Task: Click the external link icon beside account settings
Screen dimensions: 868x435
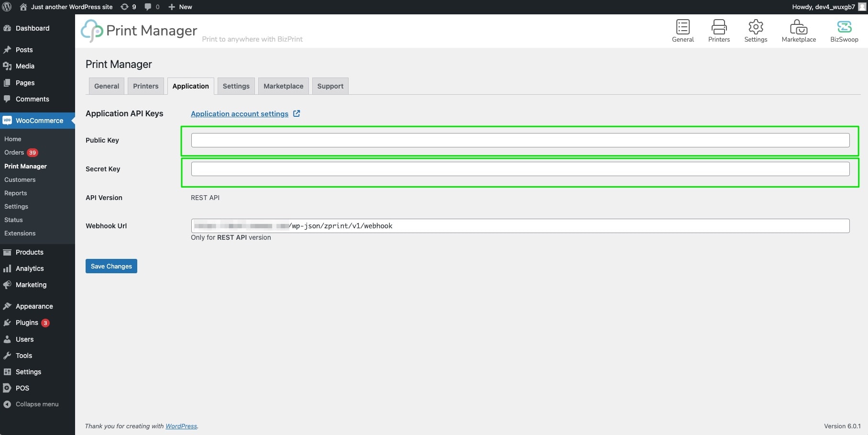Action: click(x=297, y=113)
